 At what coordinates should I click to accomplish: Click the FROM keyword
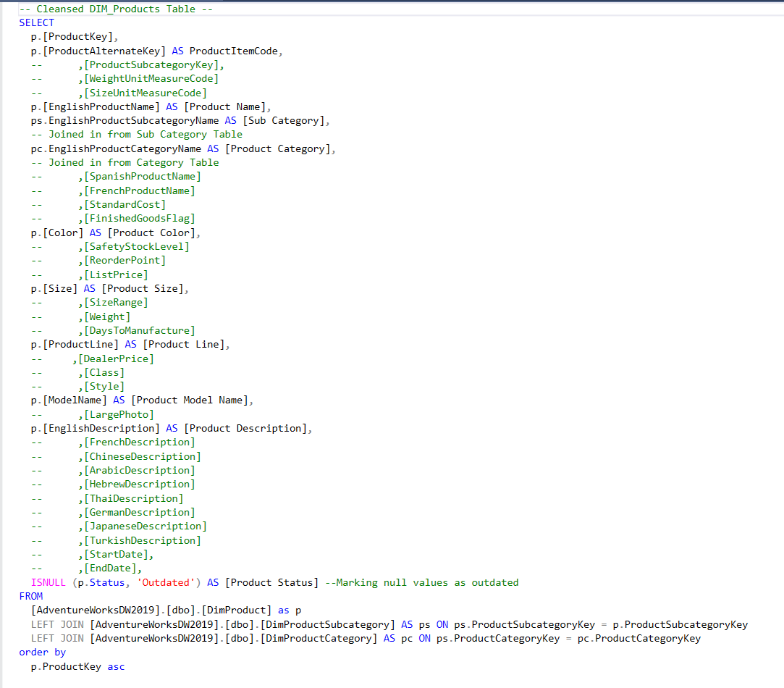(x=31, y=597)
